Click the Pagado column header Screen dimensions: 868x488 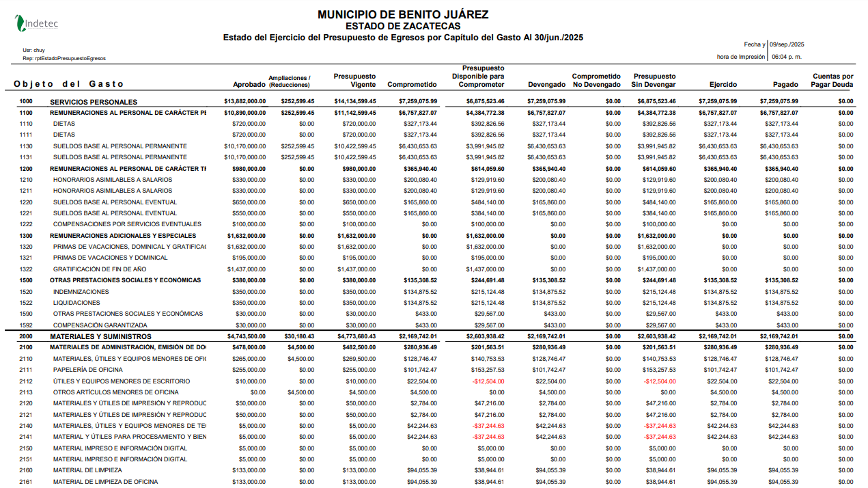pos(786,83)
